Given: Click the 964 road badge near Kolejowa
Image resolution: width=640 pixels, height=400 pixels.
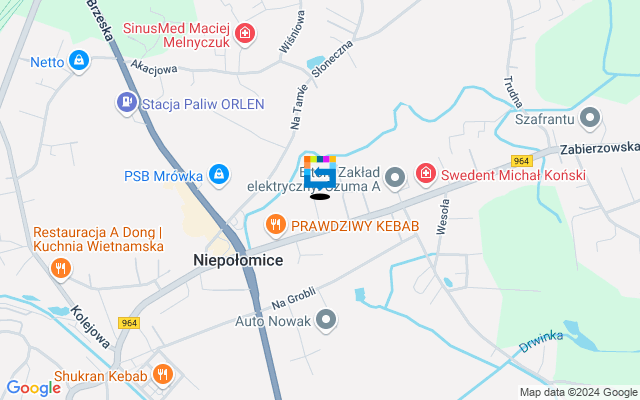Looking at the screenshot, I should tap(129, 323).
